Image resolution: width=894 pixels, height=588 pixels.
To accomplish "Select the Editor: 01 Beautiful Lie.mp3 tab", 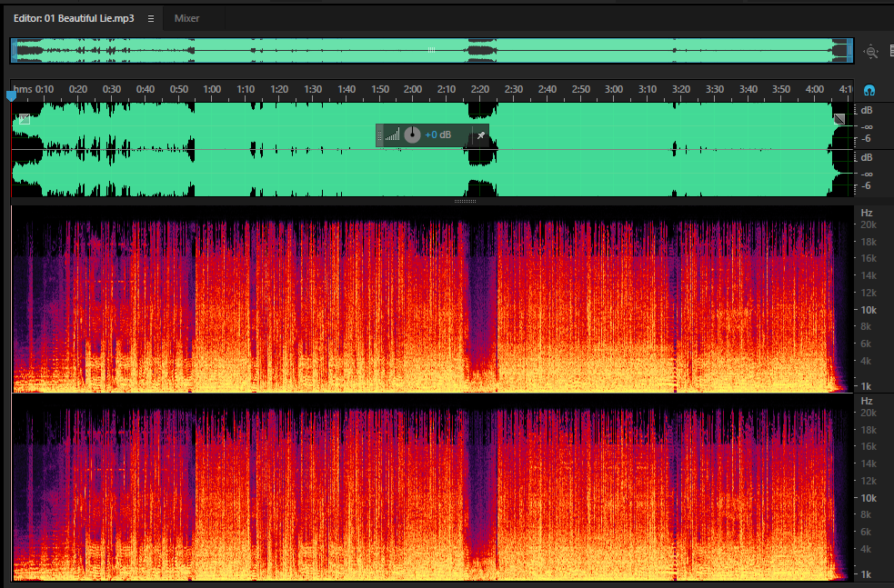I will click(x=74, y=18).
